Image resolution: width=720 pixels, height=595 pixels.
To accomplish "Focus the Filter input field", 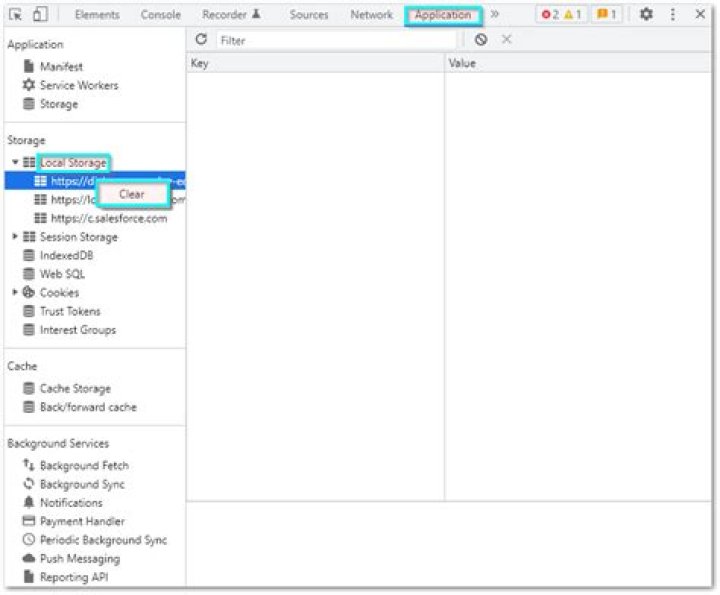I will pyautogui.click(x=336, y=40).
